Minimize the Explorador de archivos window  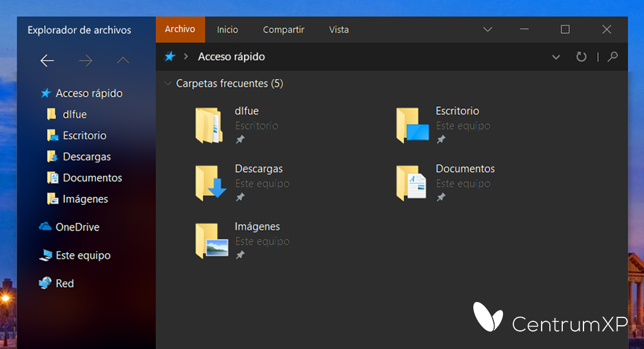(x=524, y=29)
